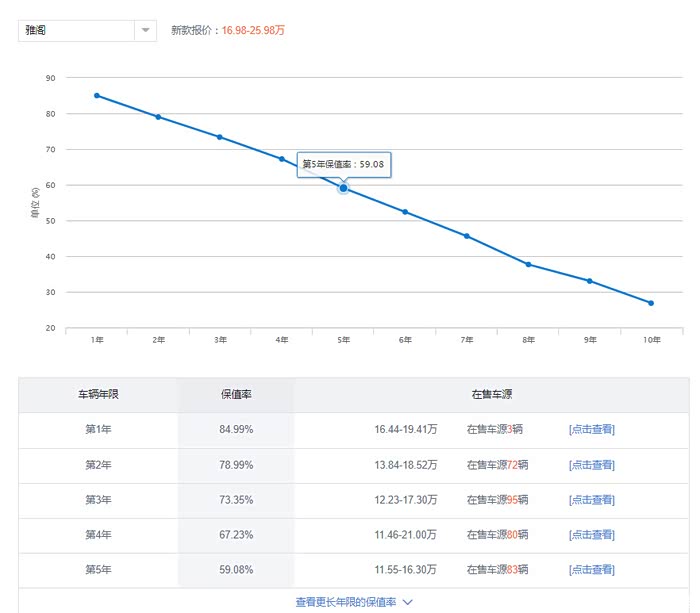Click the 车辆年限 column header
700x613 pixels.
(x=98, y=394)
